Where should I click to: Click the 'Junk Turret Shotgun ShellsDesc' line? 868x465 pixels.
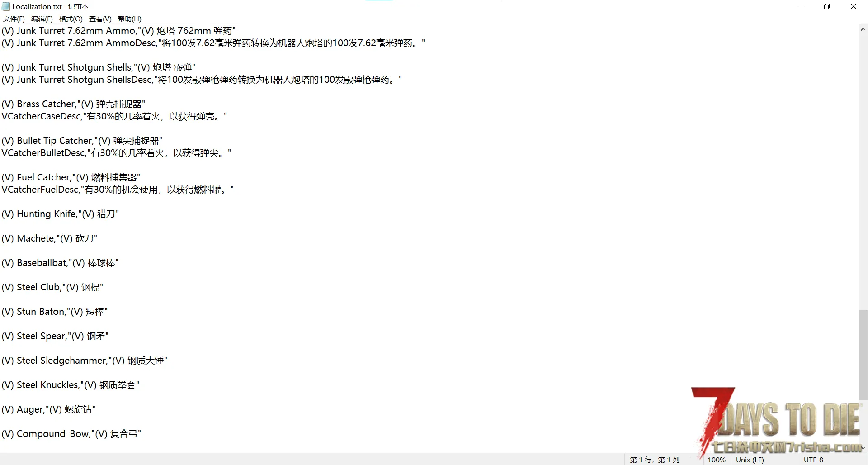pos(202,80)
